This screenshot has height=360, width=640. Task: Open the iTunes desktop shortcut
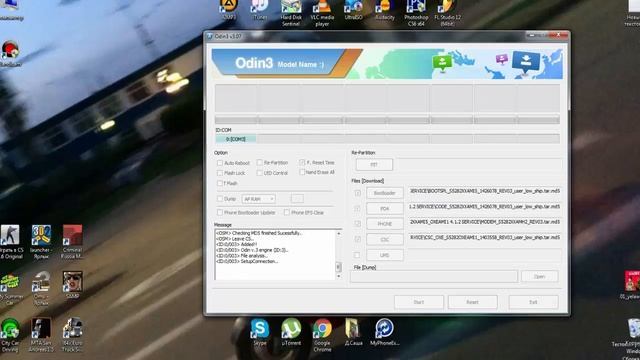point(260,10)
